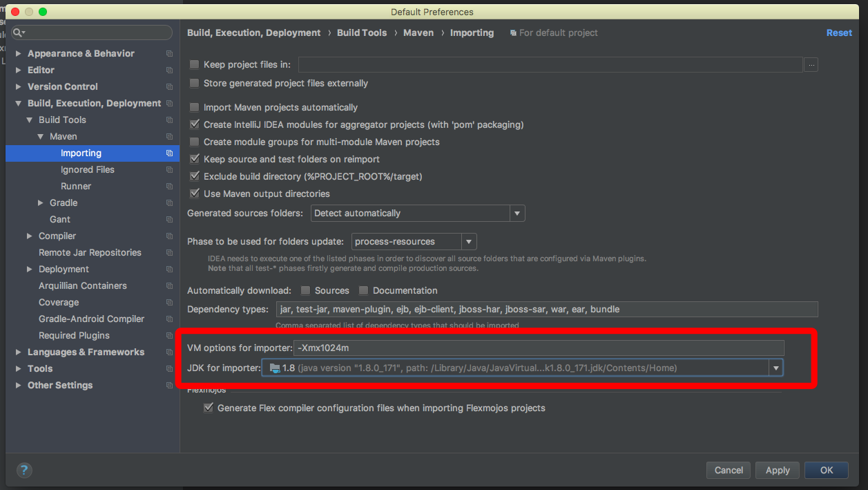Click the project-level icon beside Editor

click(x=169, y=70)
